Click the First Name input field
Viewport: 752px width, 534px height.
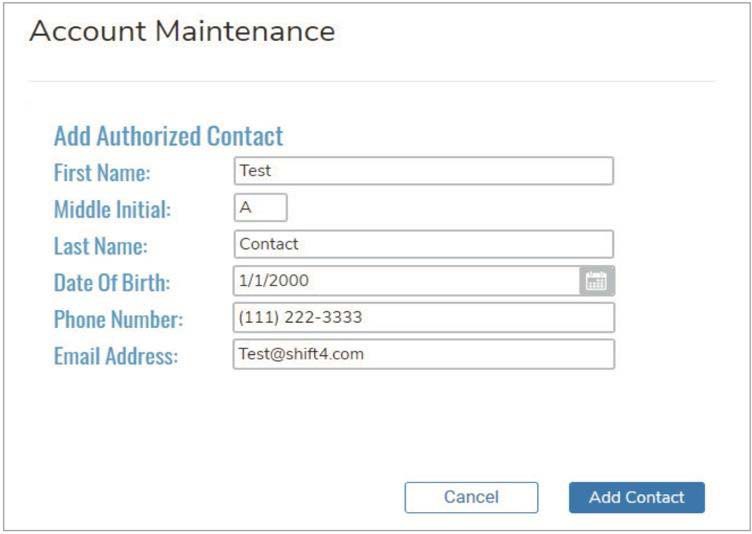[422, 171]
